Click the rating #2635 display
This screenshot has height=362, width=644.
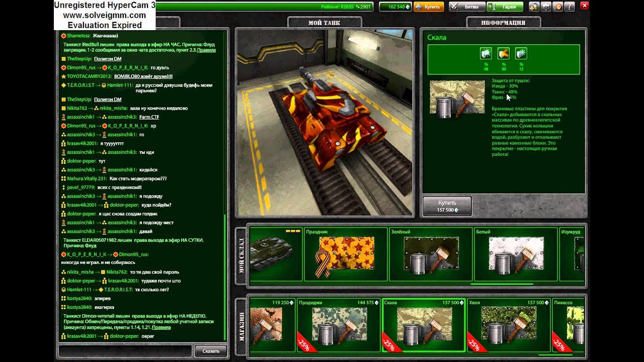pos(346,7)
